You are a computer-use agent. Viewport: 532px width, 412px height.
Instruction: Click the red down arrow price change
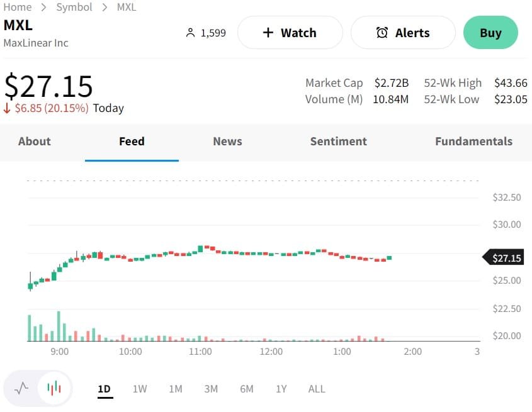click(x=8, y=108)
